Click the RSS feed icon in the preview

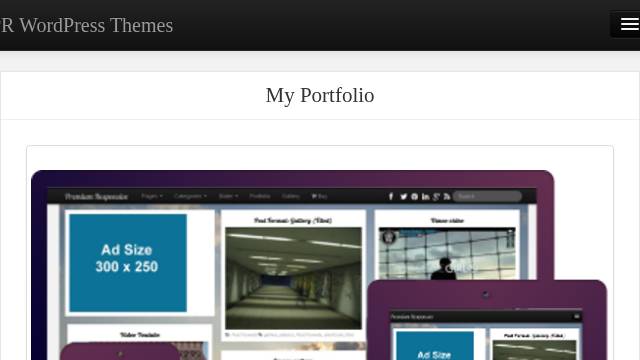(x=447, y=197)
